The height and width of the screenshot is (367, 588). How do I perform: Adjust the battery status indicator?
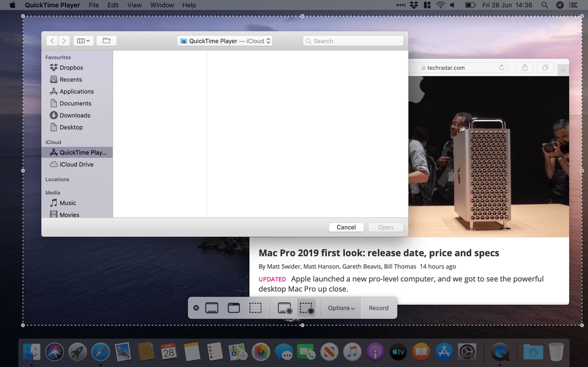(x=470, y=5)
